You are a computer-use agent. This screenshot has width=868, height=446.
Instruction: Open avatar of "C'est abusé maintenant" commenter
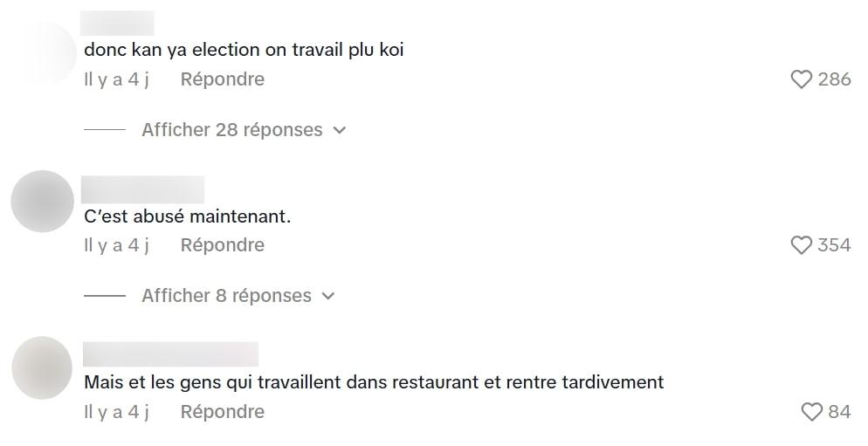point(43,202)
